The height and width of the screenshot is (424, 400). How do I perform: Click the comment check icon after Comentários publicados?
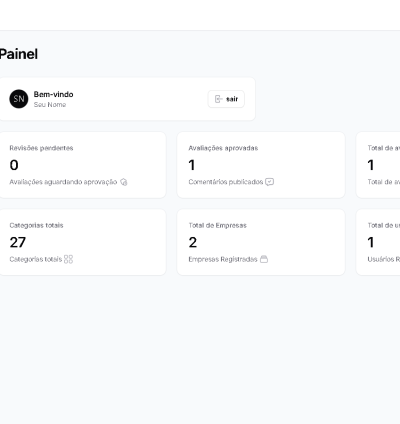(x=269, y=182)
